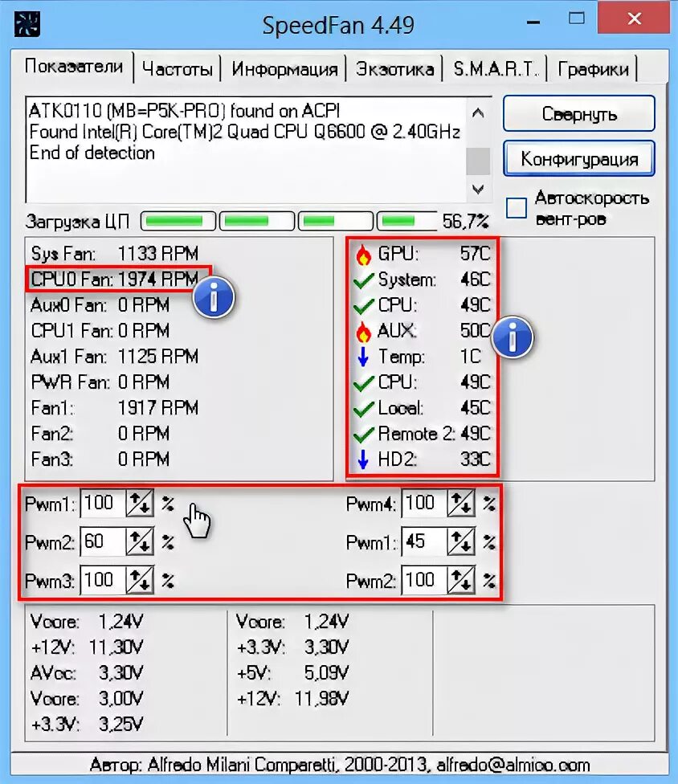Select the Fan1 1917 RPM reading

[x=115, y=409]
